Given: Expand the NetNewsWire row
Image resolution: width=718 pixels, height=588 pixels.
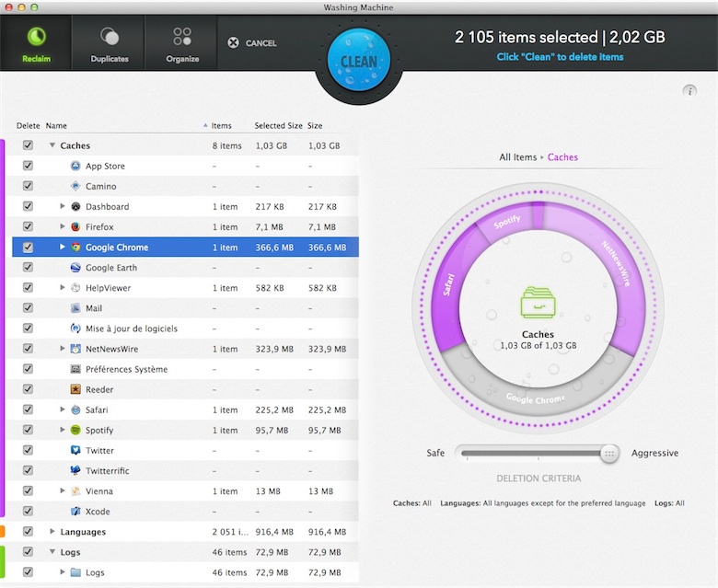Looking at the screenshot, I should (63, 348).
